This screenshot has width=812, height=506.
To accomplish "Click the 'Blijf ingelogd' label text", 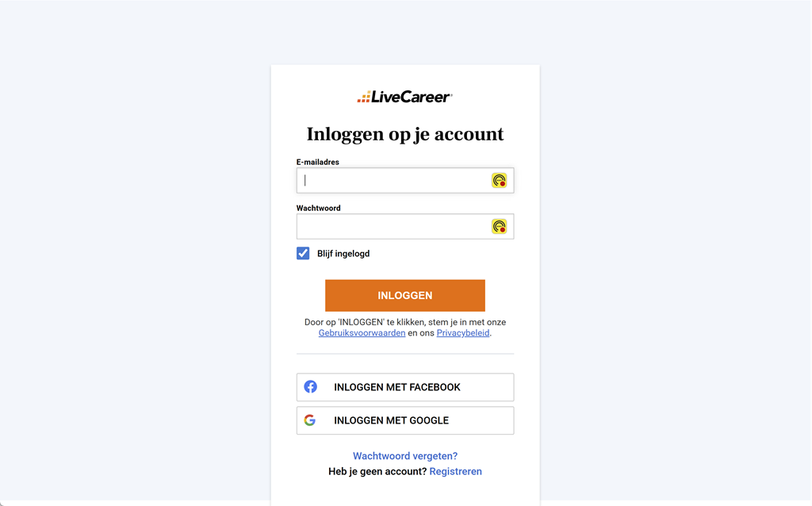I will click(343, 254).
